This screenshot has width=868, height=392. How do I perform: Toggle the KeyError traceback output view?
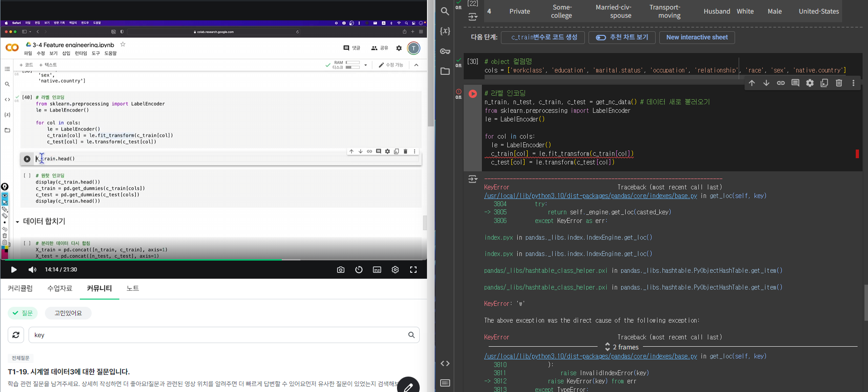[473, 179]
